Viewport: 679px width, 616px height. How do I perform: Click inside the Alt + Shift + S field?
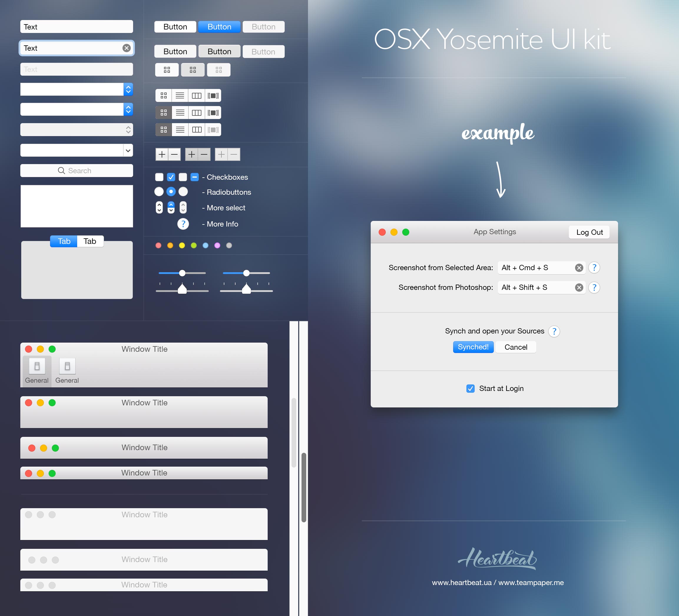(536, 288)
